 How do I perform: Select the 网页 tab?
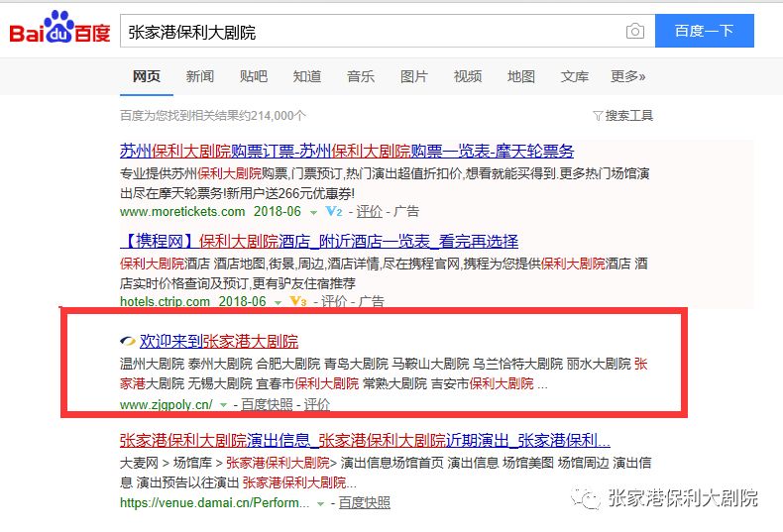pos(147,76)
